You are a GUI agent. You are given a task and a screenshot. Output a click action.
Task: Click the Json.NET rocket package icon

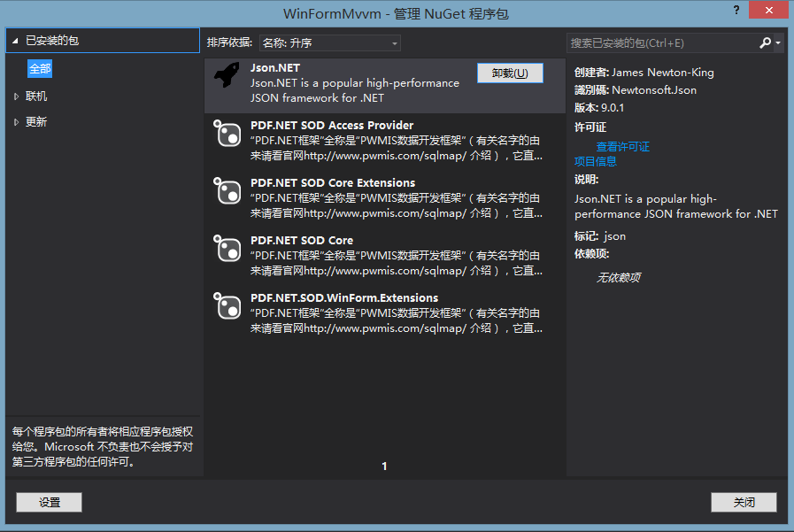pyautogui.click(x=227, y=75)
